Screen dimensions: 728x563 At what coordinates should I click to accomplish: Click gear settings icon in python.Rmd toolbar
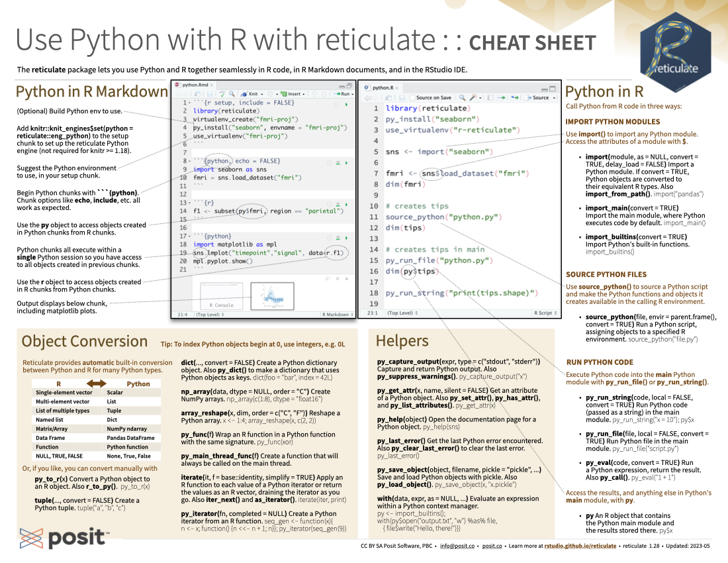pos(270,94)
